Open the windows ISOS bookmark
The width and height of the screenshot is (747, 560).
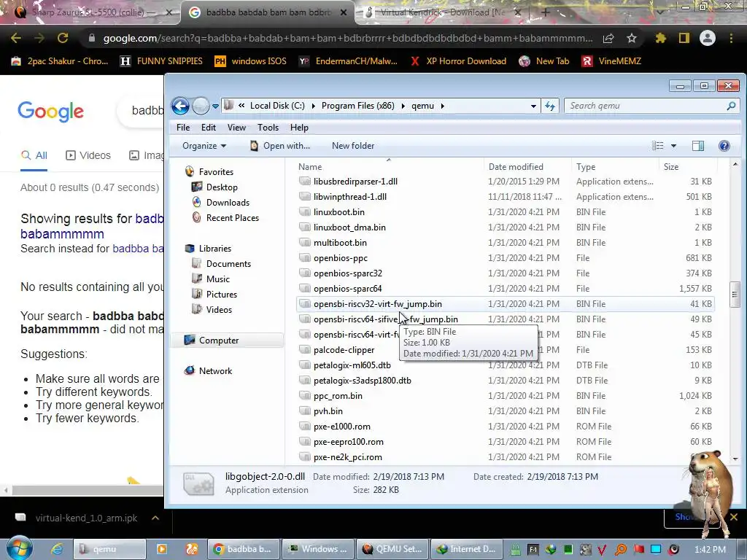251,61
